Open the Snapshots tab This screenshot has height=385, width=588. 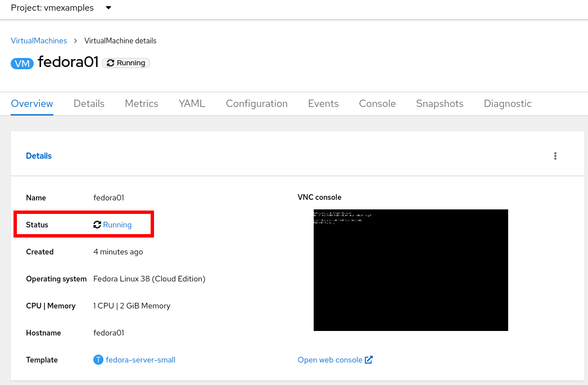(440, 104)
